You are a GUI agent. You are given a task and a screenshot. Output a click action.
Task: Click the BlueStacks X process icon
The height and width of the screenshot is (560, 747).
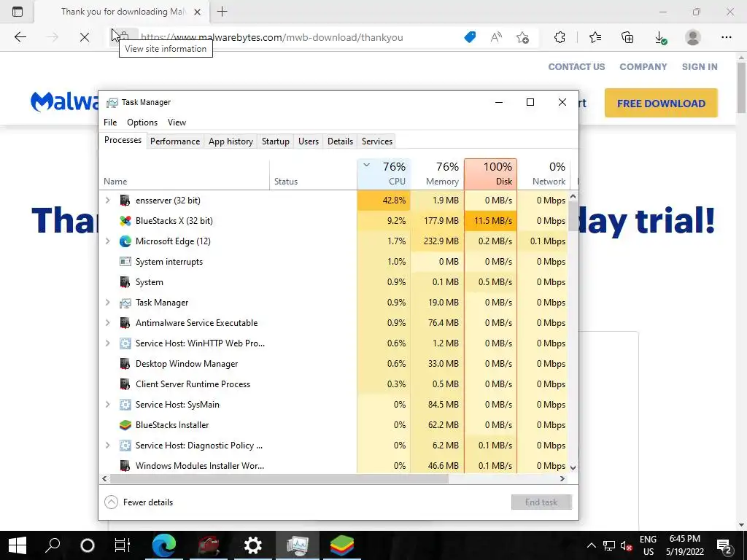coord(125,221)
